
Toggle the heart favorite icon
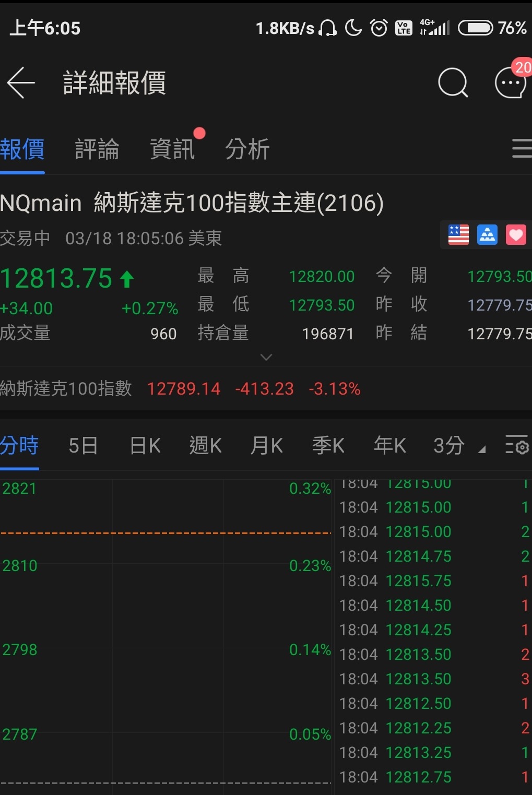tap(516, 235)
